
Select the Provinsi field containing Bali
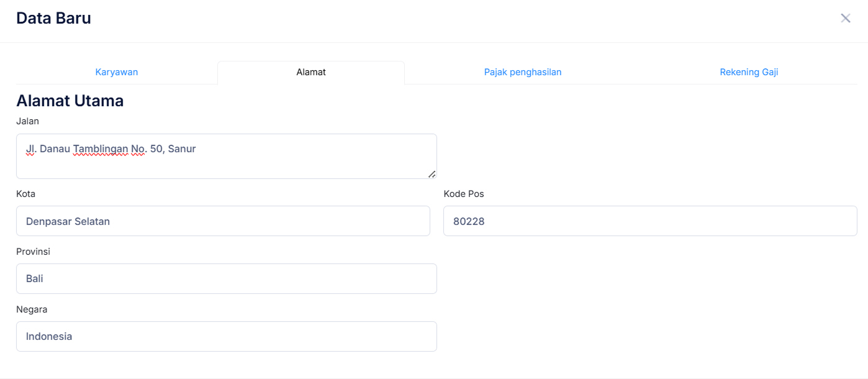click(x=226, y=279)
